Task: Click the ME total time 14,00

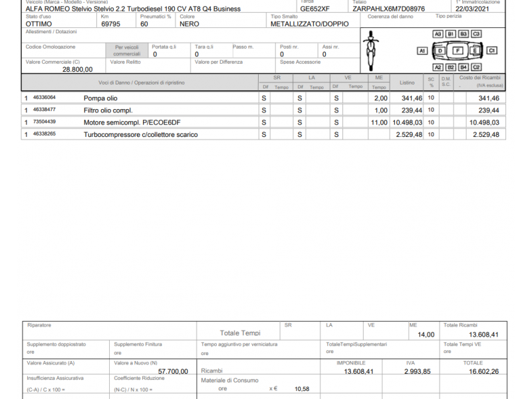Action: point(426,335)
